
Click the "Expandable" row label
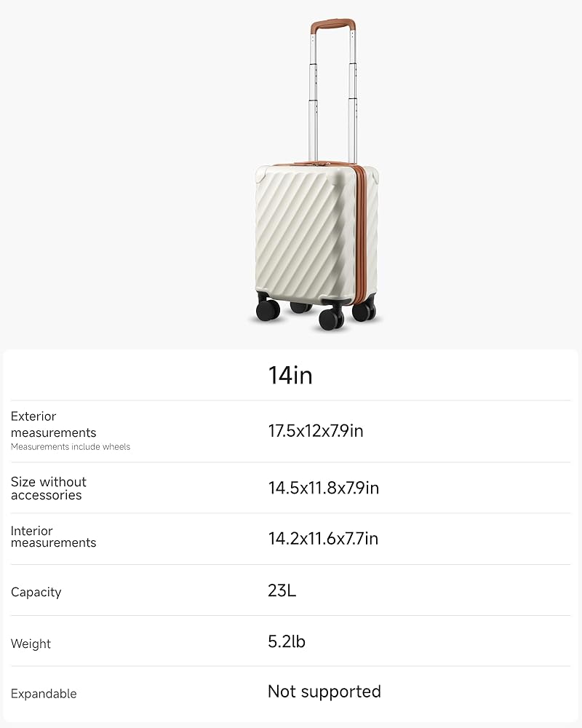click(x=44, y=694)
